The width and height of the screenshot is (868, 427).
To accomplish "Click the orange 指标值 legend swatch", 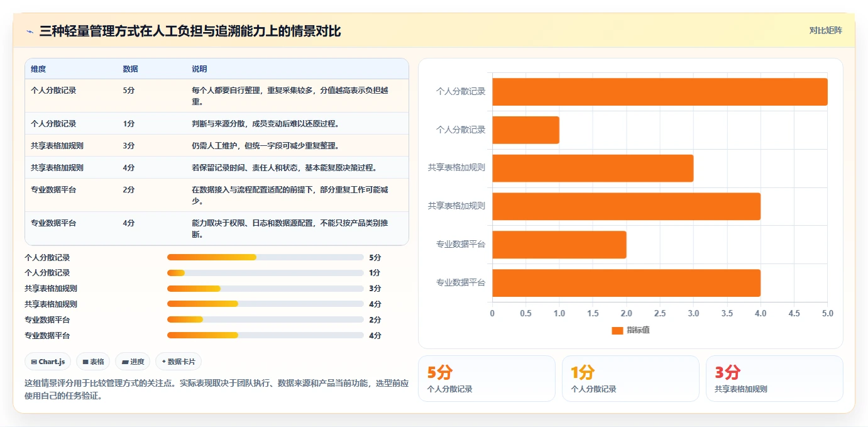I will (617, 330).
